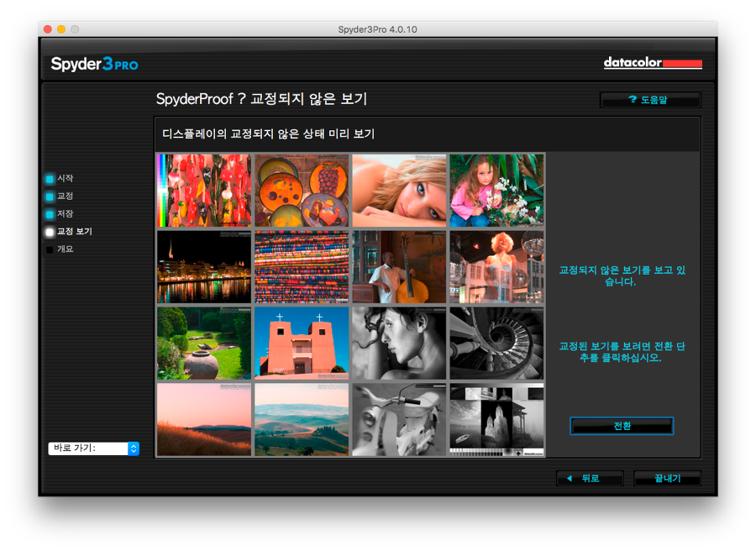756x551 pixels.
Task: Click the Spyder3Pro logo
Action: pos(94,64)
